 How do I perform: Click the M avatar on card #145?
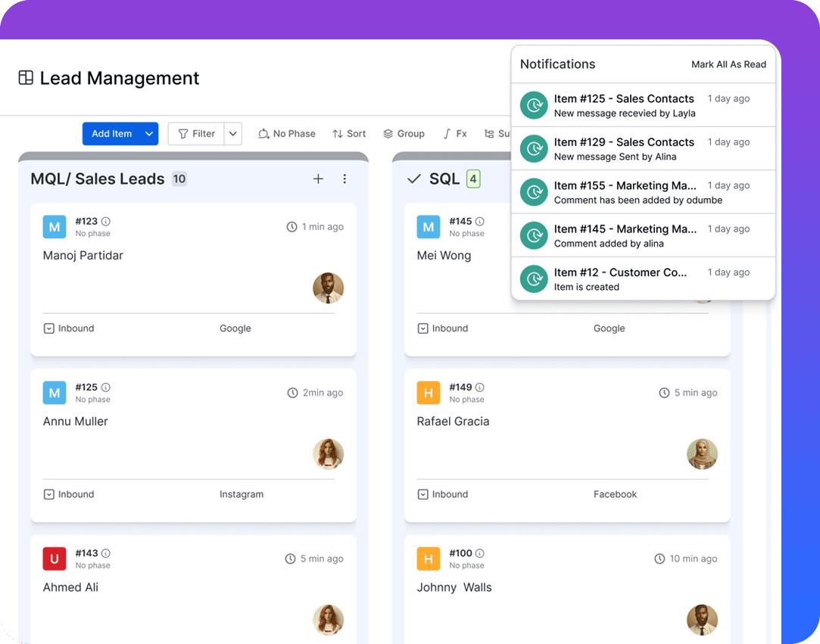click(x=429, y=227)
